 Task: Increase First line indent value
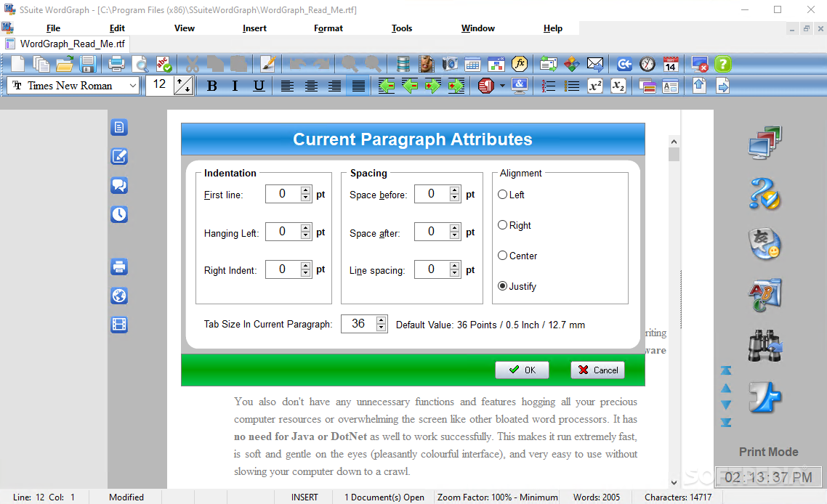[x=306, y=190]
